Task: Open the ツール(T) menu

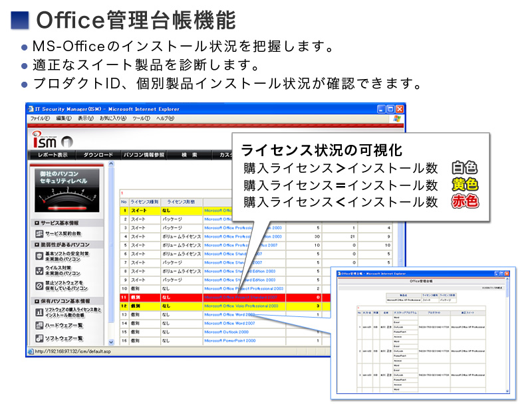Action: tap(141, 118)
